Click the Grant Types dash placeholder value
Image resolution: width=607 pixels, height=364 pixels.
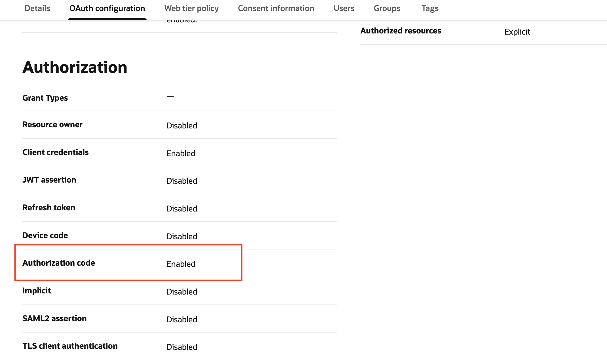click(x=170, y=97)
